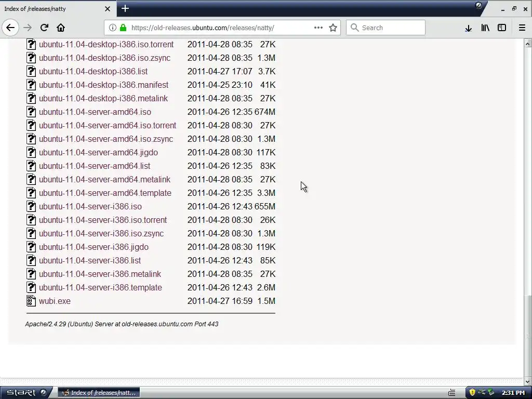This screenshot has height=399, width=532.
Task: Open ubuntu-11.04-server-i386.metalink link
Action: point(100,274)
